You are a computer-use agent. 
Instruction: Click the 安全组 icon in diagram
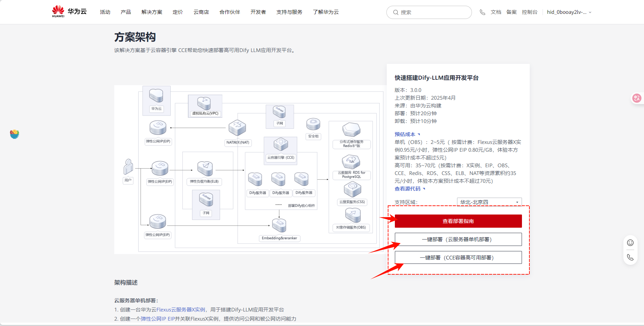point(313,124)
